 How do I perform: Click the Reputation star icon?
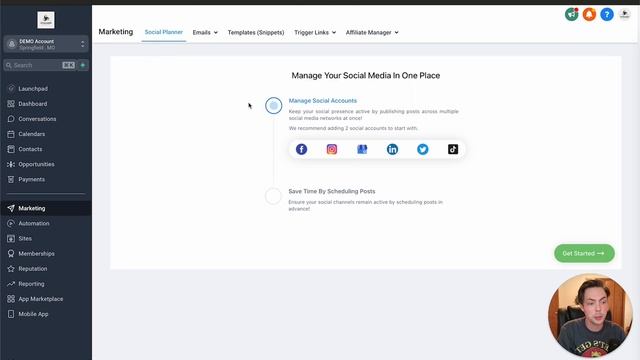[11, 269]
